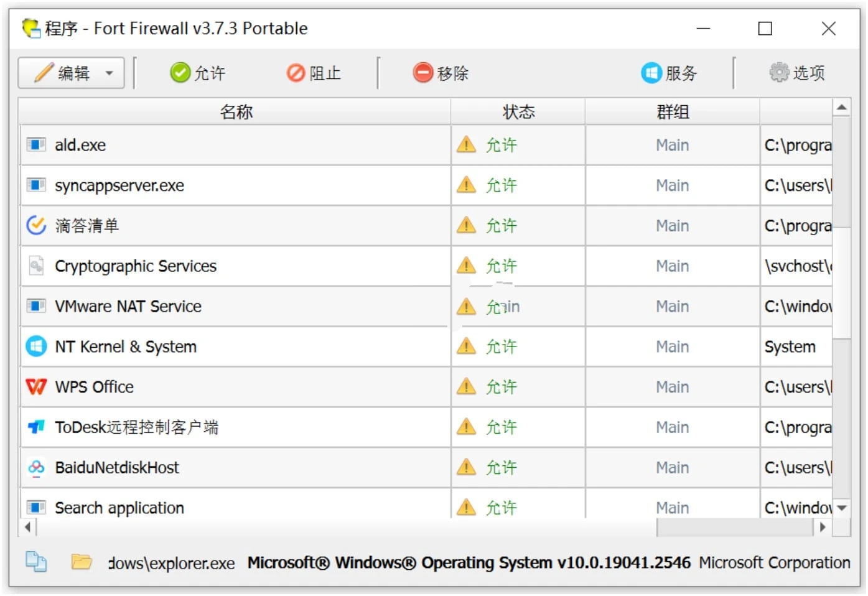The image size is (868, 596).
Task: Click the 移除 (Remove) toolbar icon
Action: [x=422, y=73]
